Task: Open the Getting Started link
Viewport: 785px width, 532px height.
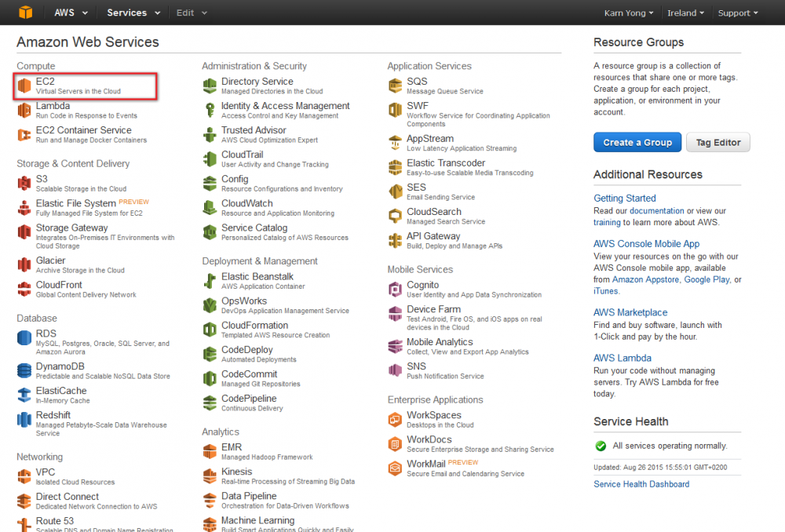Action: click(x=624, y=199)
